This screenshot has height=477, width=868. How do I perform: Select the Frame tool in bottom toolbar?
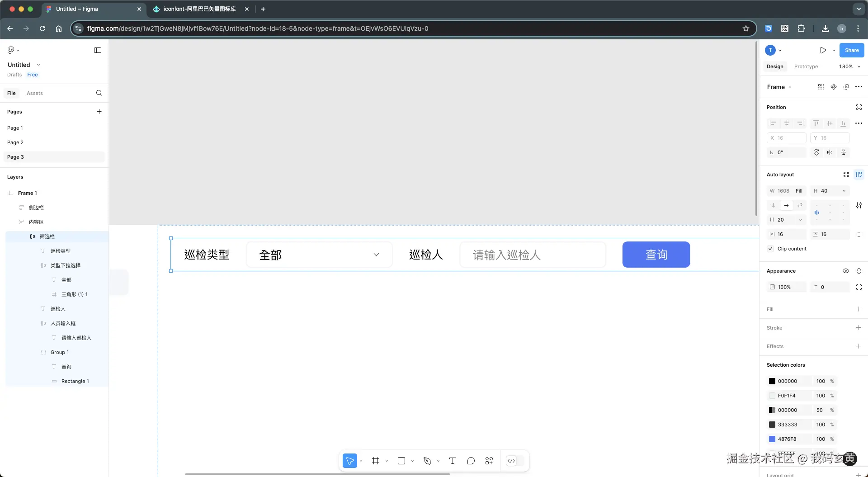[x=376, y=461]
